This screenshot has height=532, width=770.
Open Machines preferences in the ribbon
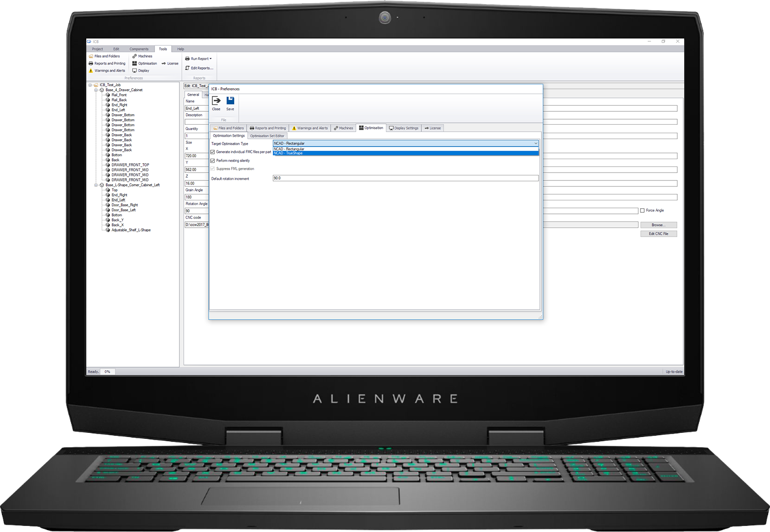(x=142, y=56)
